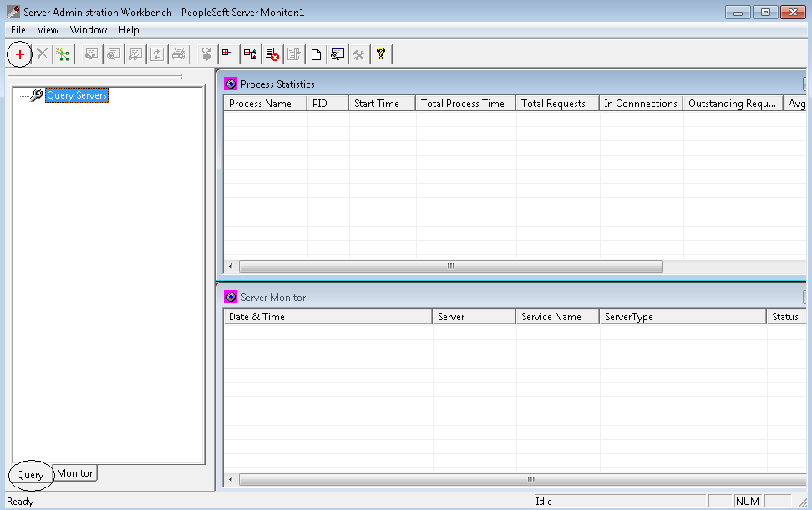The image size is (812, 510).
Task: Click the crossed hammer and wrench icon
Action: click(359, 54)
